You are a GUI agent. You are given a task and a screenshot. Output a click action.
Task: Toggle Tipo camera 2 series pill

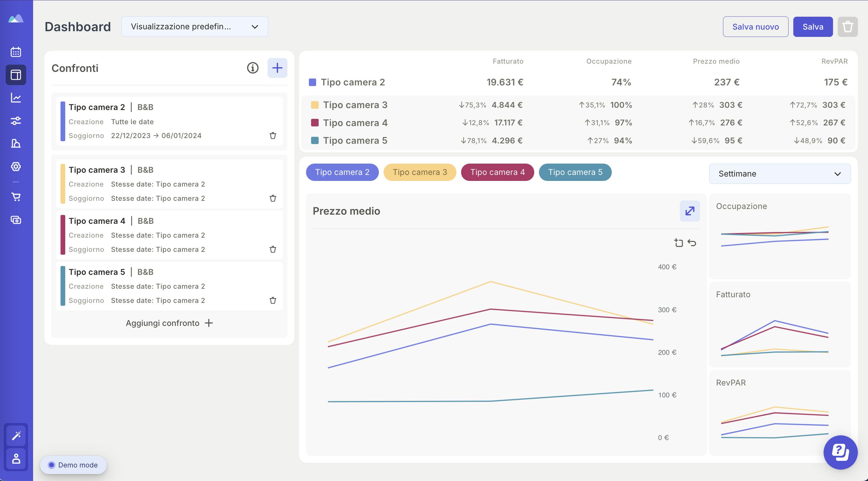coord(342,172)
